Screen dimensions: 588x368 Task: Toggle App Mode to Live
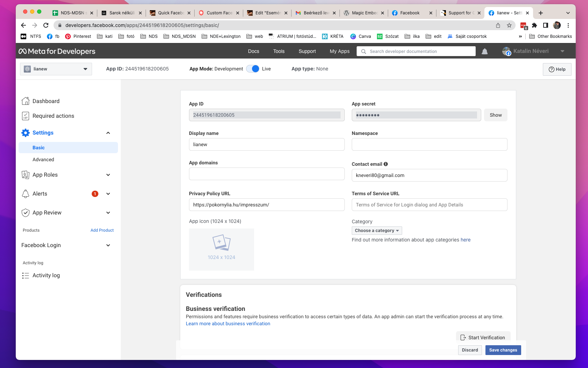click(x=253, y=69)
